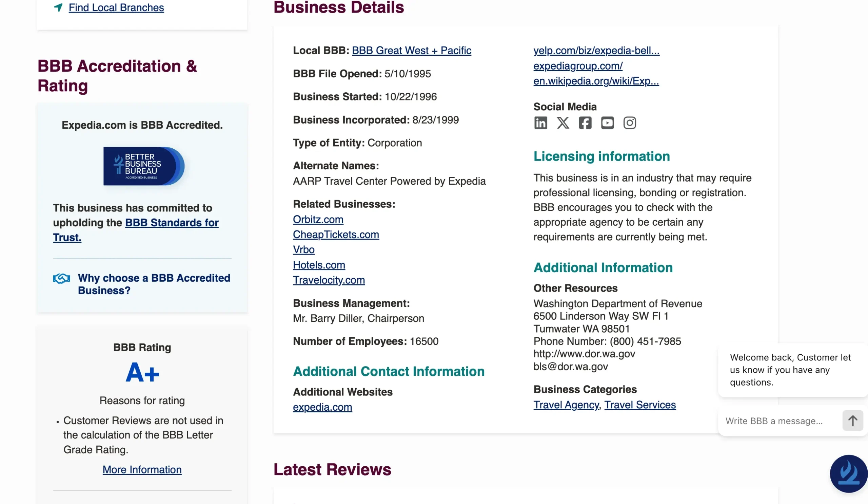This screenshot has height=504, width=868.
Task: Click the Business Details heading
Action: point(339,7)
